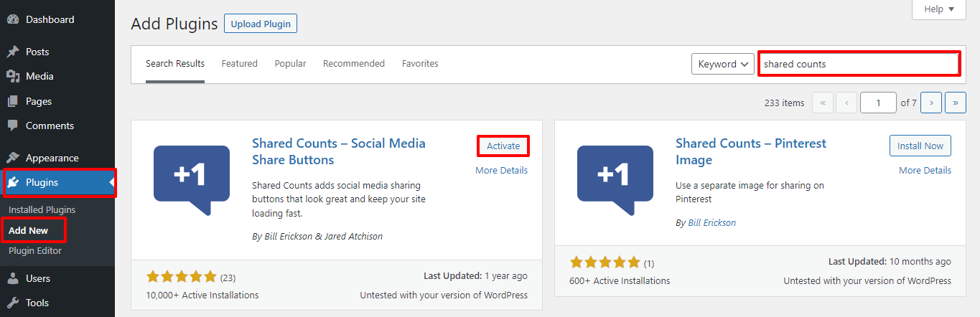
Task: Open the Keyword search type dropdown
Action: [722, 64]
